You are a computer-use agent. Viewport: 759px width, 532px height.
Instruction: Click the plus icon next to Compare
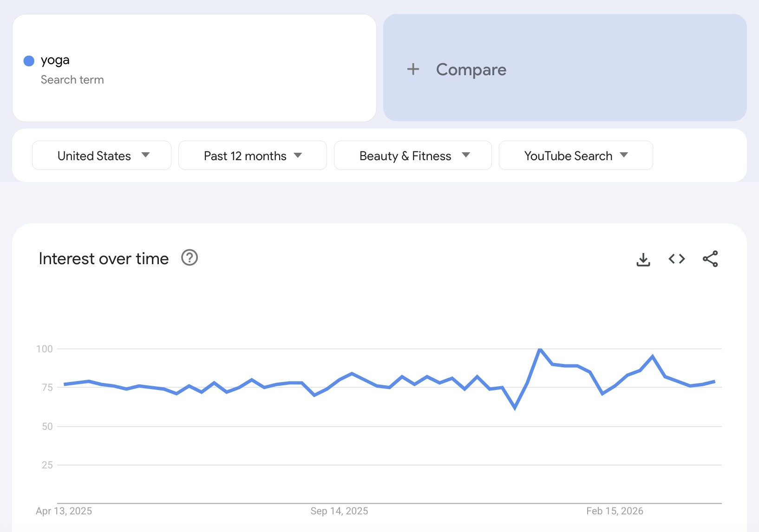[412, 69]
